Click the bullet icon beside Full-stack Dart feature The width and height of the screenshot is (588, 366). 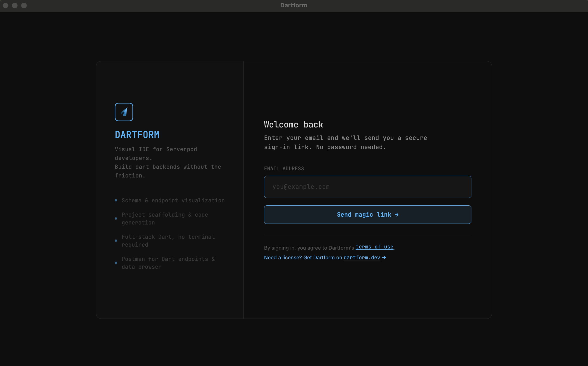tap(116, 240)
